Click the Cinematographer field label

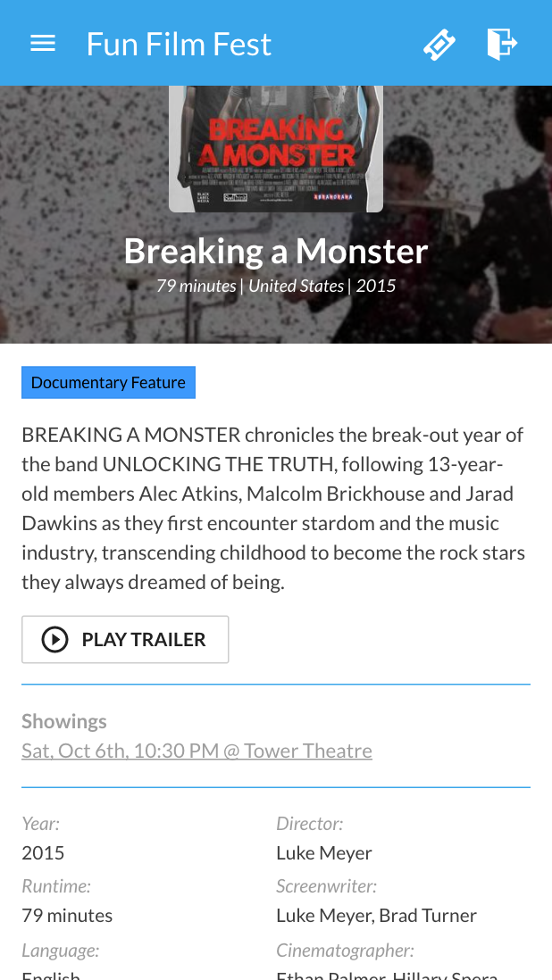click(x=345, y=951)
